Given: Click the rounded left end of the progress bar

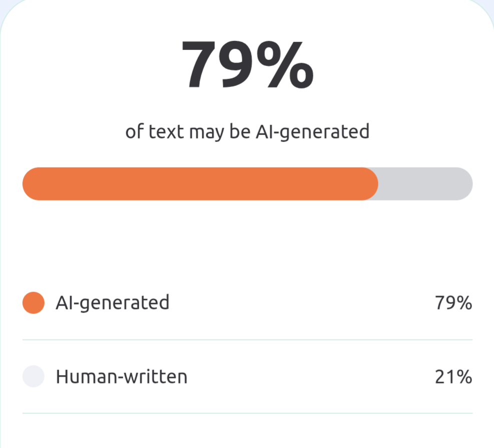Looking at the screenshot, I should [x=31, y=184].
